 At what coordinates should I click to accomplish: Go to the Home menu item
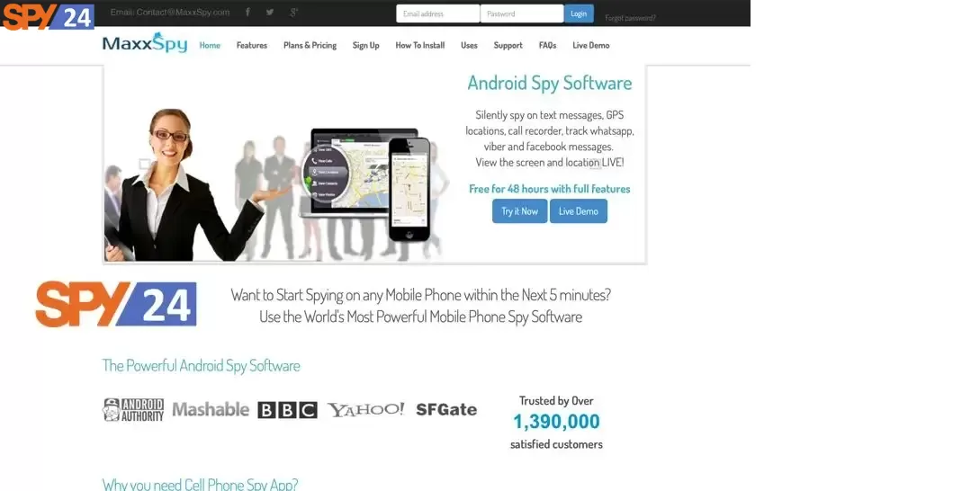point(210,45)
